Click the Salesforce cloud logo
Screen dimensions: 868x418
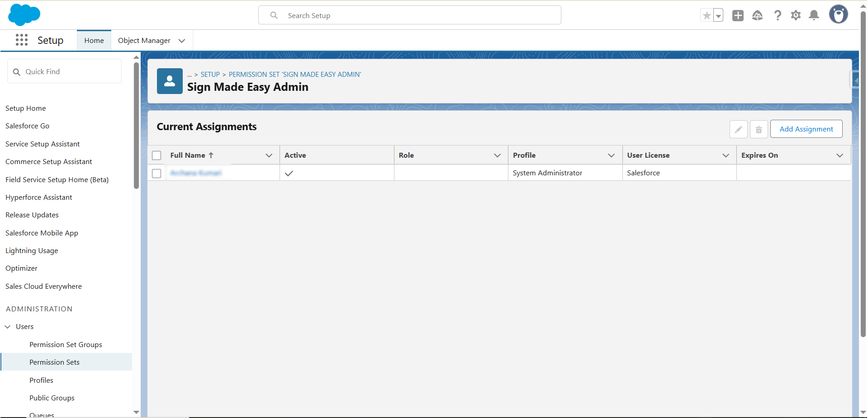tap(24, 14)
